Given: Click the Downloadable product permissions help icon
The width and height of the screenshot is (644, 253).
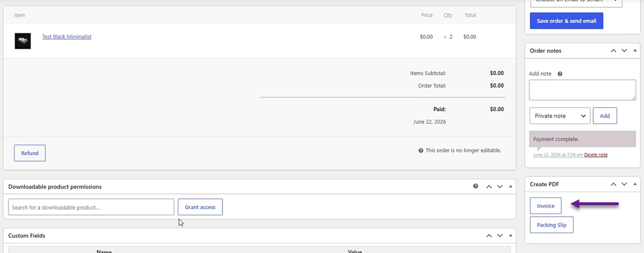Looking at the screenshot, I should click(x=476, y=186).
